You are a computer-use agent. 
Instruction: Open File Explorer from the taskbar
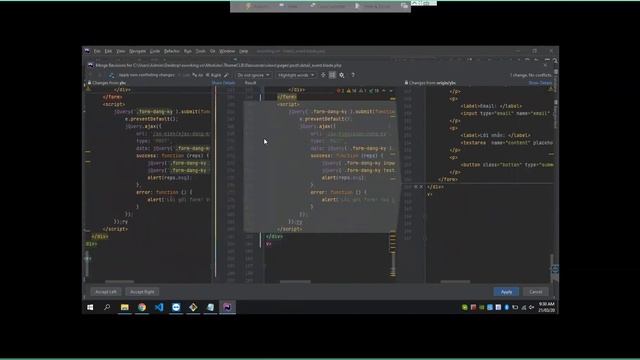tap(124, 307)
